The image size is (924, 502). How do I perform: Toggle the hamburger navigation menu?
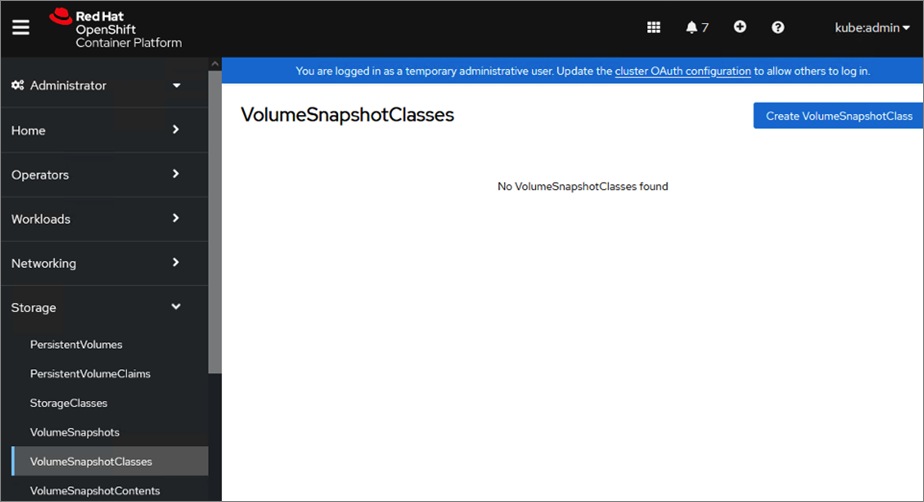[x=21, y=28]
